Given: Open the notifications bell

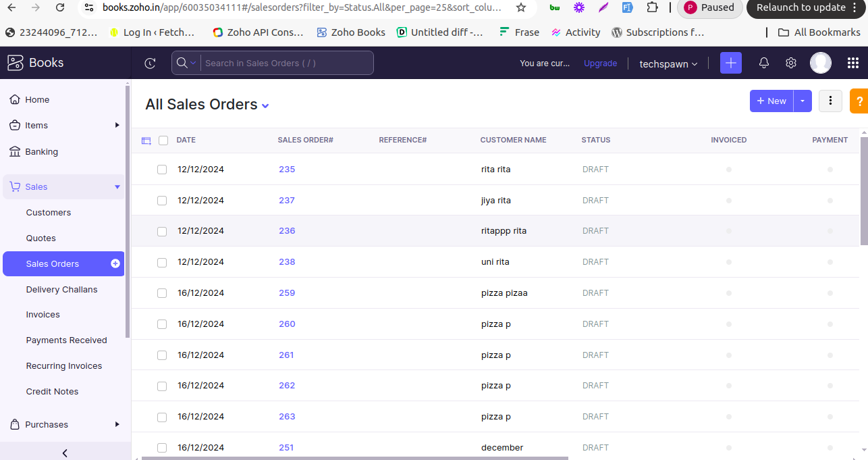Looking at the screenshot, I should [763, 63].
